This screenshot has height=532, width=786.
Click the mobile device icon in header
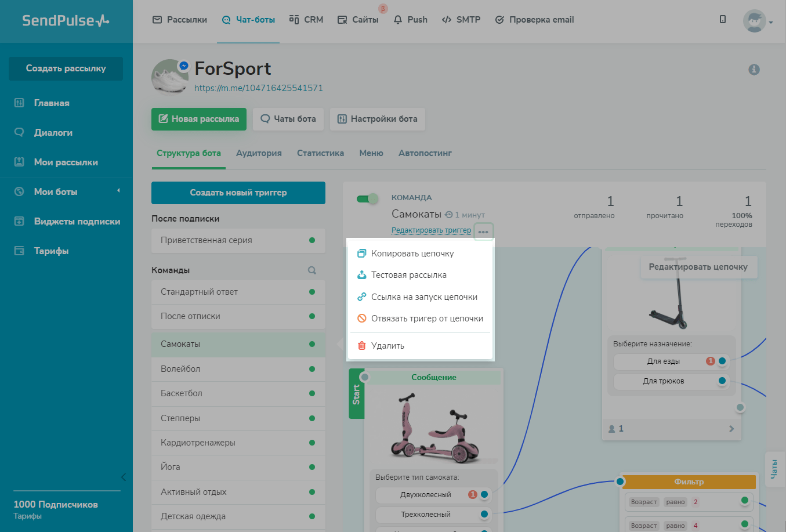[723, 20]
